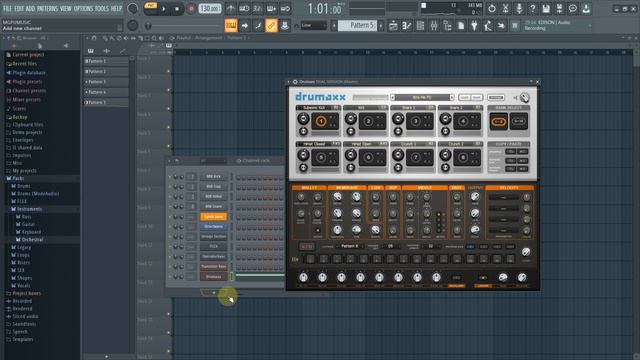Select Drumaxx pad 1 button

coord(321,122)
